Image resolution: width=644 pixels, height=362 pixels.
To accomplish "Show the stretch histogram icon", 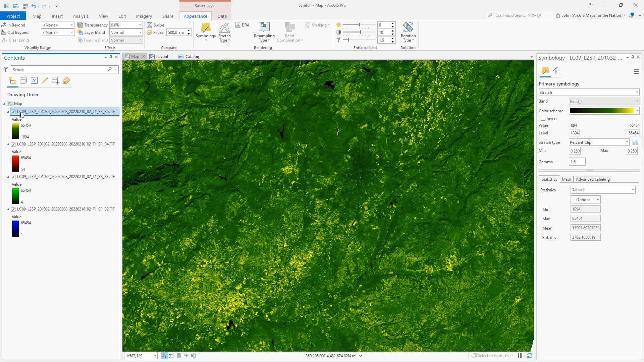I will (x=635, y=142).
